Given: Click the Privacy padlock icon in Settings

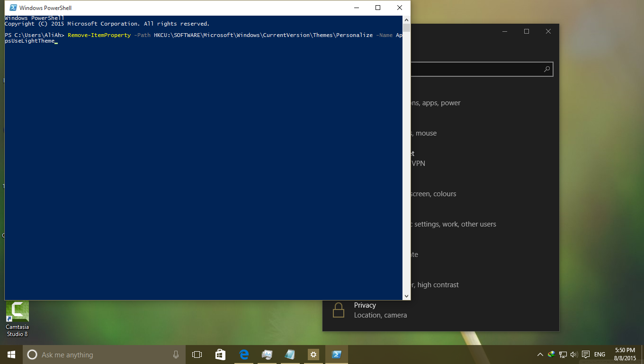Looking at the screenshot, I should pos(339,309).
